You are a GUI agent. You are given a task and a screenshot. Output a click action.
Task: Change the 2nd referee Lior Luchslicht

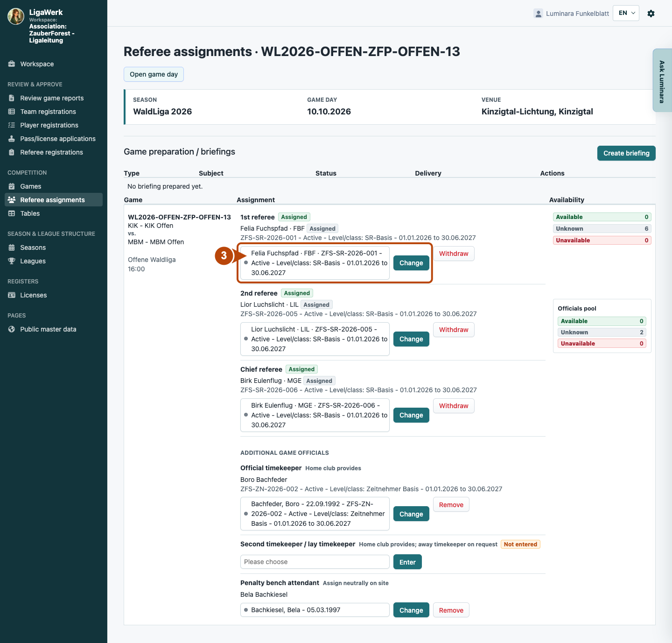(x=411, y=339)
